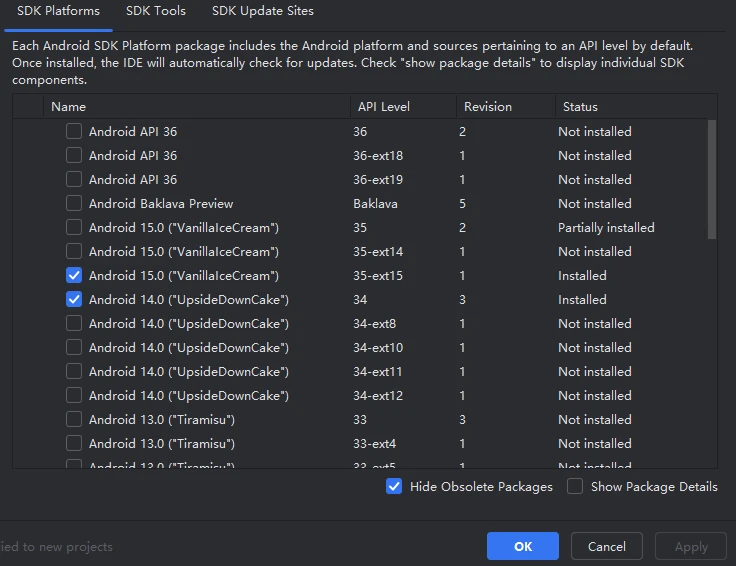Check Android 14.0 row 34-ext8 checkbox

(x=74, y=323)
